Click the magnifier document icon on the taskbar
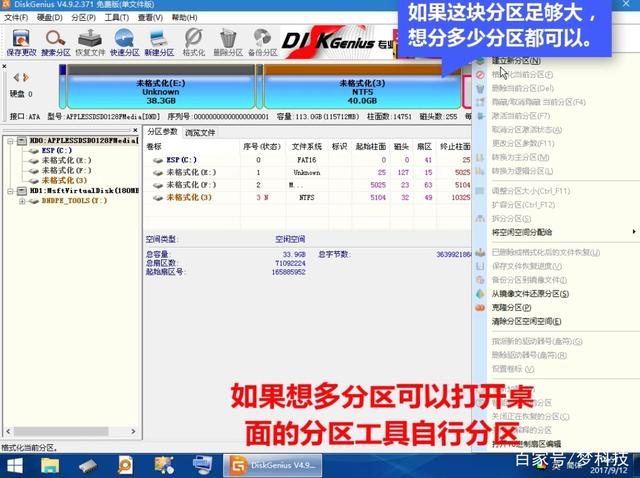 [125, 465]
